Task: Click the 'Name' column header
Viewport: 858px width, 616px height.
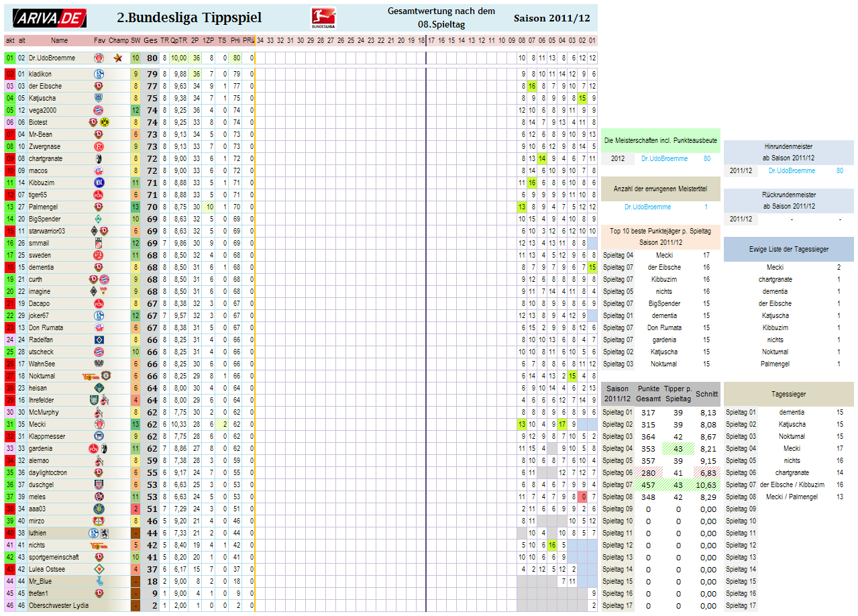Action: click(x=60, y=41)
